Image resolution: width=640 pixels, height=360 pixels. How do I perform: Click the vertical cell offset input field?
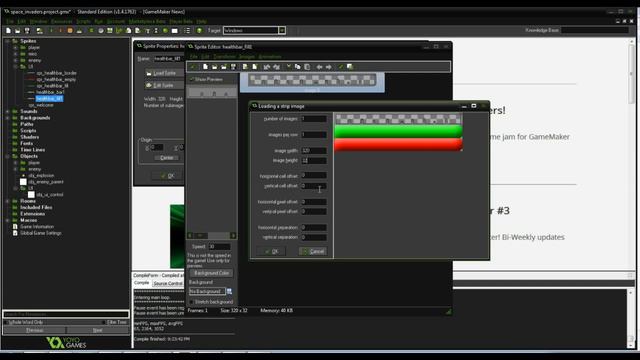pos(313,186)
